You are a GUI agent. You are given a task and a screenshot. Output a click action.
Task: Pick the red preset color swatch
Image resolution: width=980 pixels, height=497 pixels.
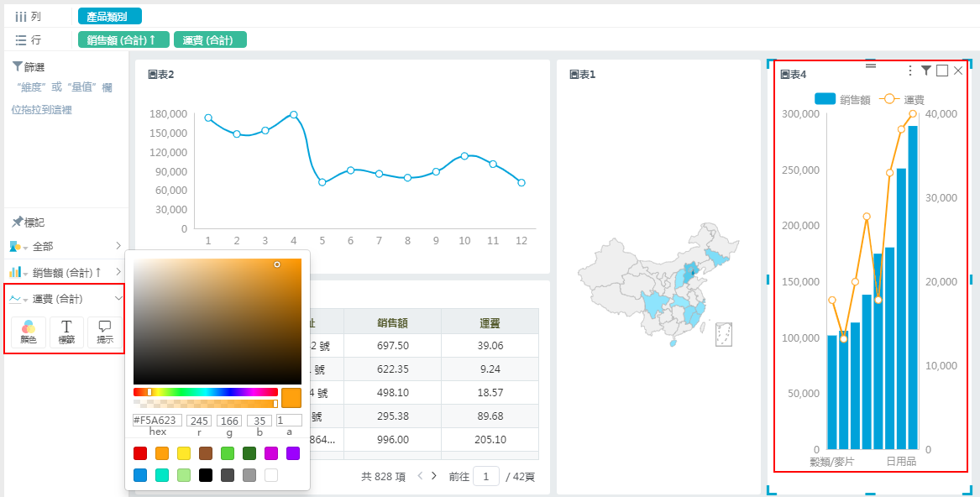(140, 453)
